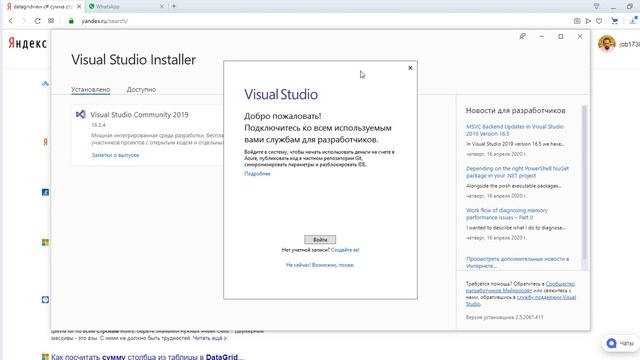This screenshot has height=360, width=640.
Task: Click the green padlock security icon
Action: pyautogui.click(x=71, y=21)
